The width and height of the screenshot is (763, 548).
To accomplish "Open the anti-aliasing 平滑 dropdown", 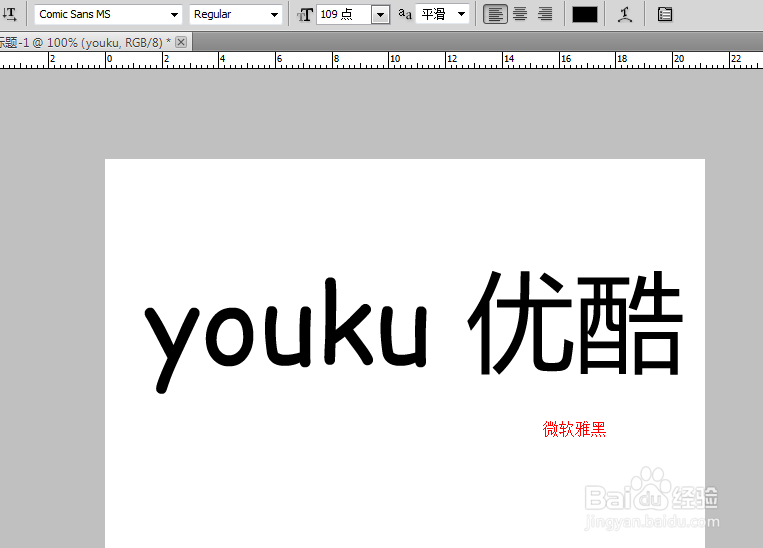I will 442,14.
